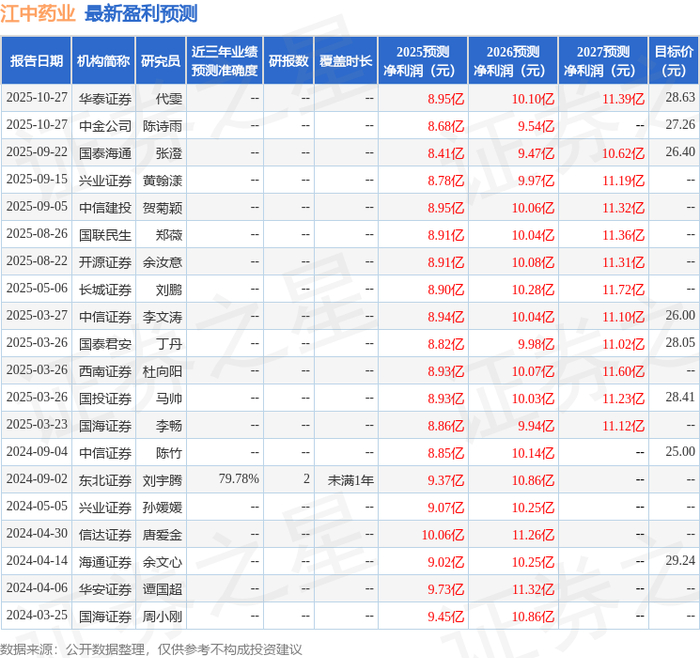This screenshot has width=700, height=658.
Task: Click the 10.62亿 forecast value
Action: click(x=623, y=154)
